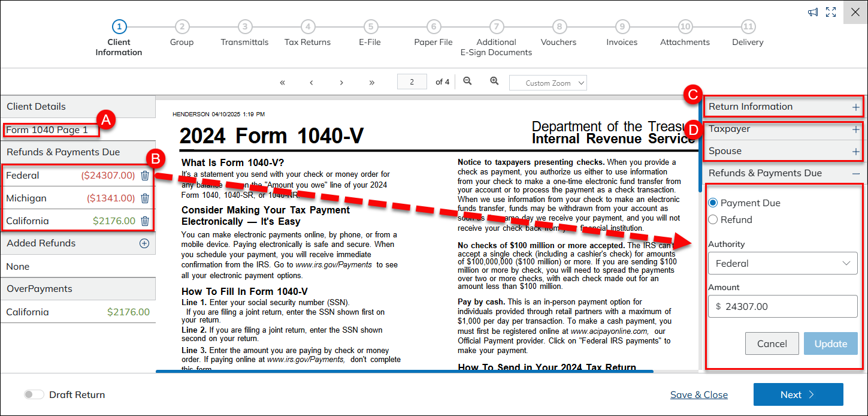Open the Custom Zoom dropdown
The image size is (868, 416).
coord(548,83)
